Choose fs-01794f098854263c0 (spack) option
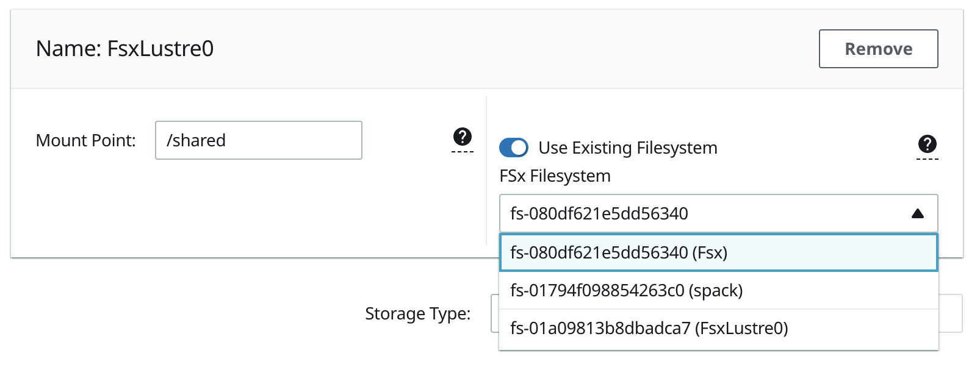980x367 pixels. point(718,290)
